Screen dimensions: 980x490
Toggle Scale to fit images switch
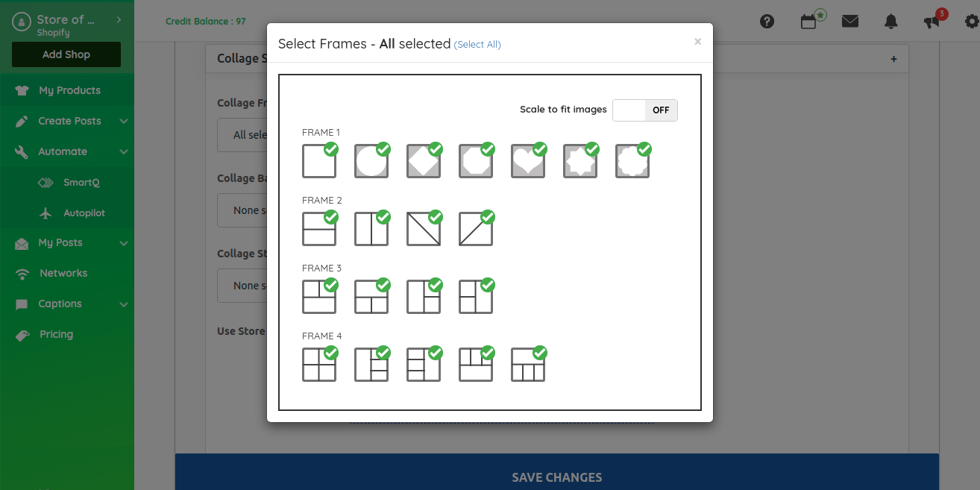click(x=644, y=110)
